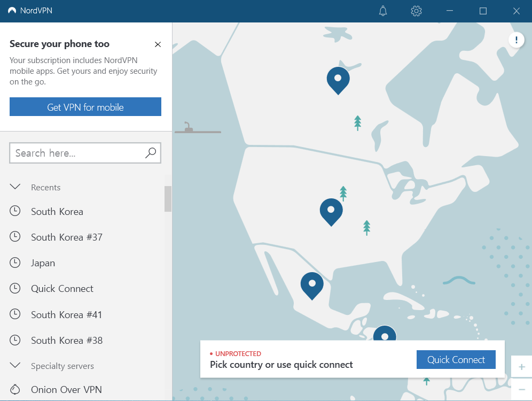Click clock icon beside South Korea #38
The image size is (532, 401).
pyautogui.click(x=15, y=340)
